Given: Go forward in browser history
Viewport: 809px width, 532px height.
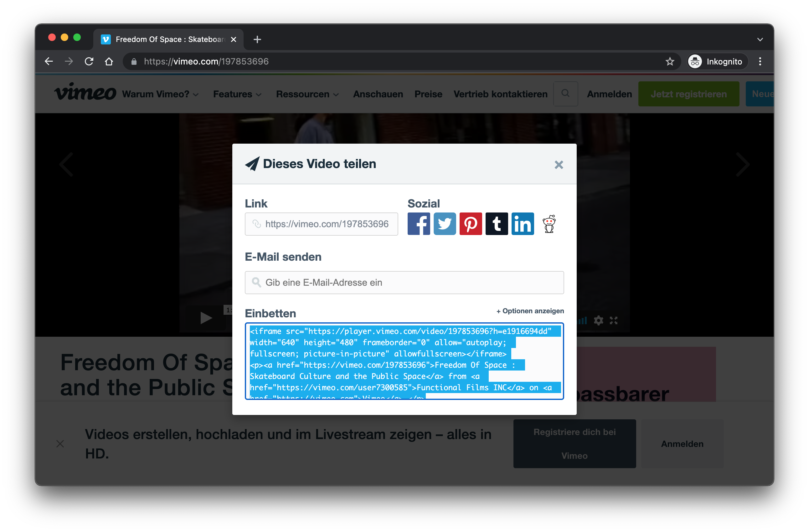Looking at the screenshot, I should [x=69, y=61].
